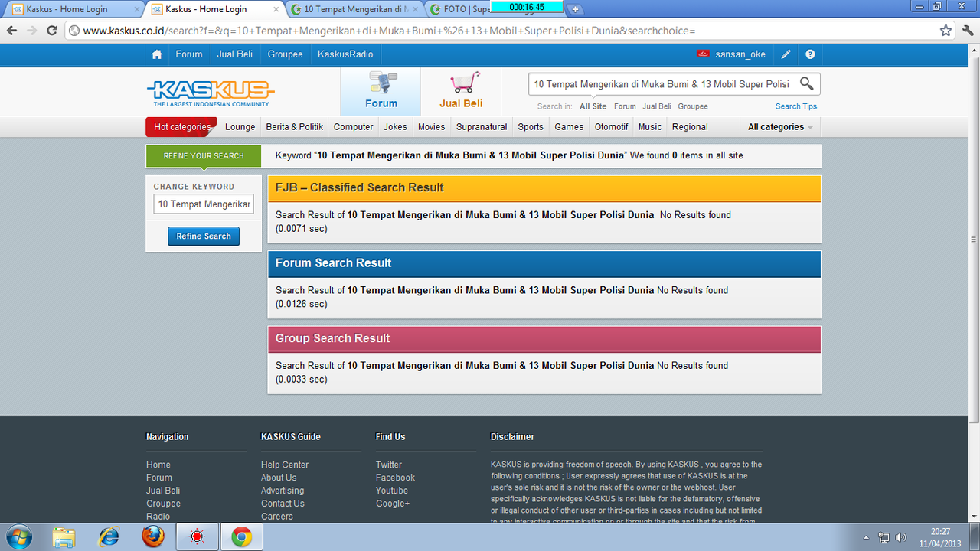Open the Otomotif category

[x=612, y=127]
